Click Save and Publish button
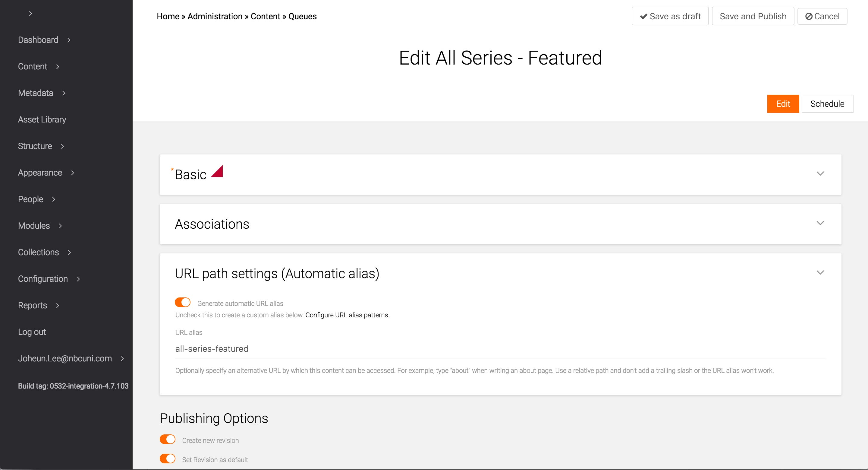The height and width of the screenshot is (470, 868). 753,16
